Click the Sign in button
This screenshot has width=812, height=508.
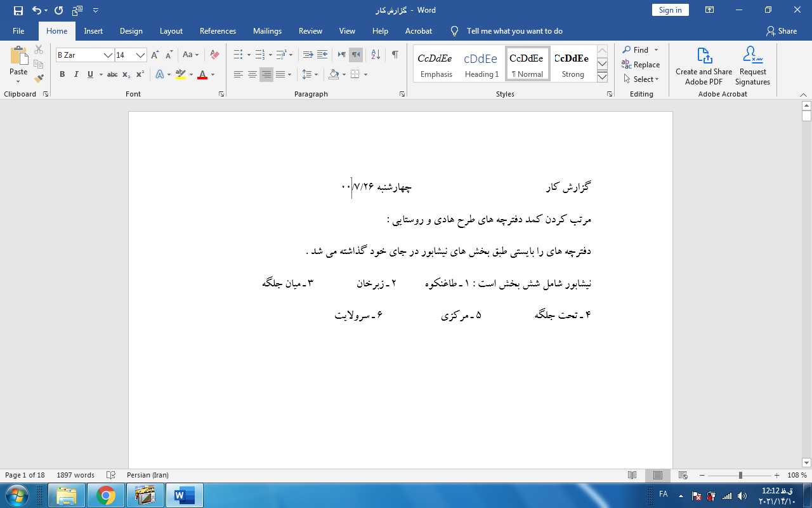(670, 10)
